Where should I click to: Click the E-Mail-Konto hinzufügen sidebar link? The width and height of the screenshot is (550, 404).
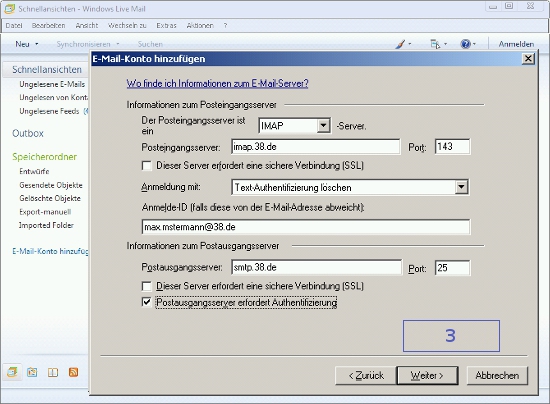(x=51, y=251)
